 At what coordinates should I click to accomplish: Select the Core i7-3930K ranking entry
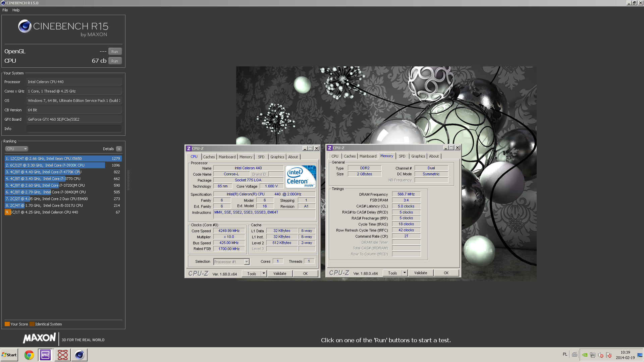pyautogui.click(x=63, y=165)
